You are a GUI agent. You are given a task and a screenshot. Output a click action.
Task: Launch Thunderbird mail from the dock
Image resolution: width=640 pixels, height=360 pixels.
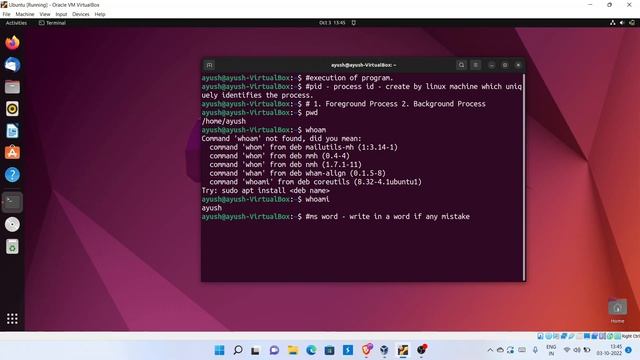pos(12,64)
